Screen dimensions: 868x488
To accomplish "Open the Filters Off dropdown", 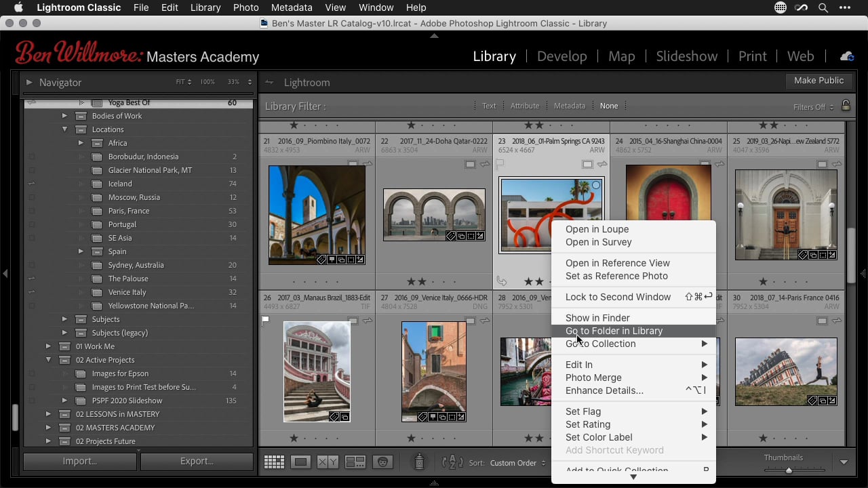I will pyautogui.click(x=813, y=107).
